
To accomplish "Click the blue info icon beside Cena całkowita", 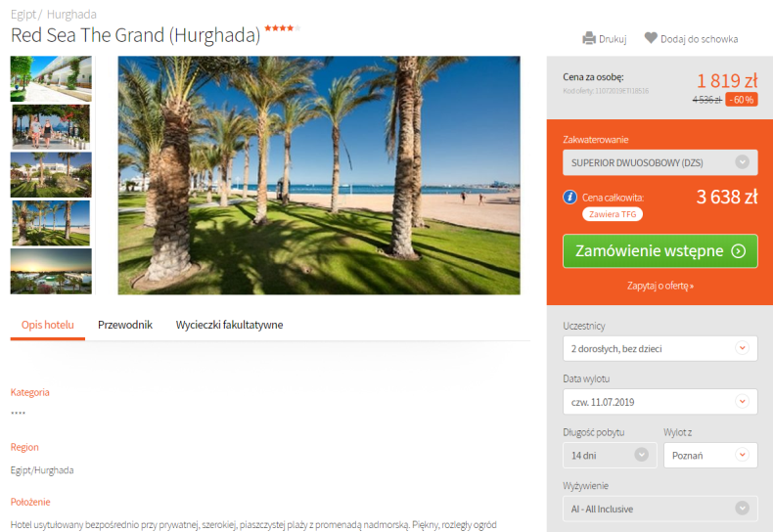I will point(569,197).
